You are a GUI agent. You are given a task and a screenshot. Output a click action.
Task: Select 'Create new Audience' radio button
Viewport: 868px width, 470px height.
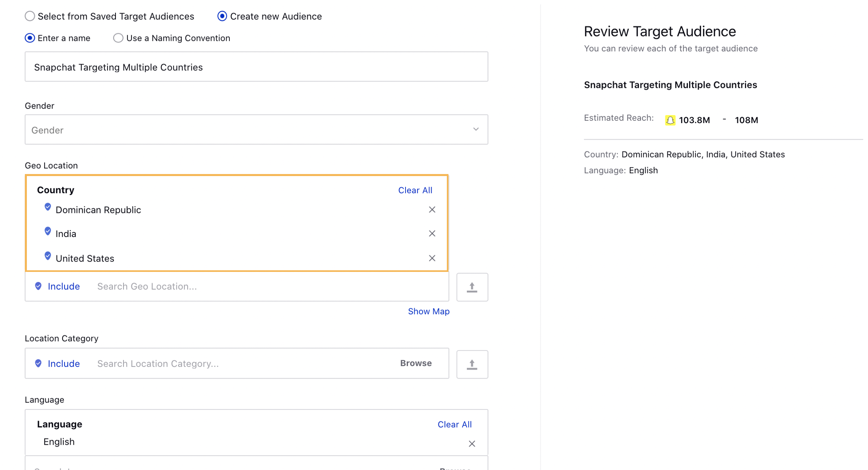click(222, 16)
